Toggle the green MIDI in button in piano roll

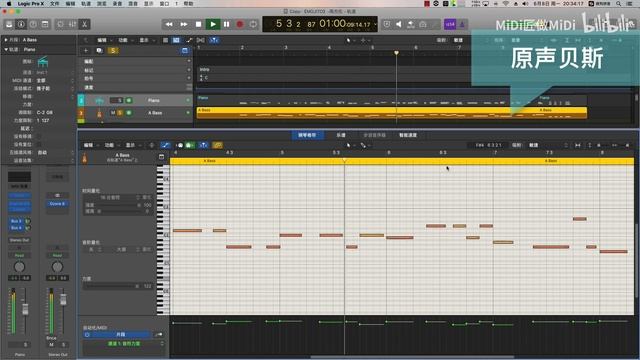tap(190, 145)
